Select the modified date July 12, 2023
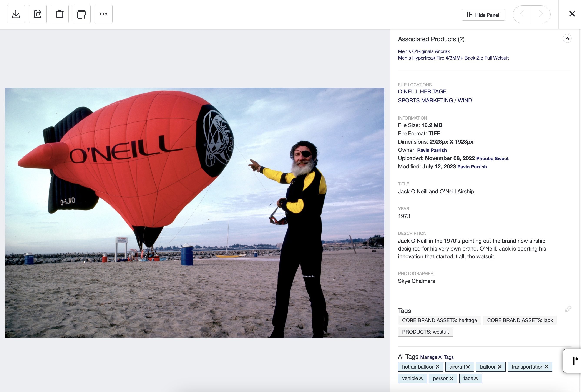Viewport: 581px width, 392px height. tap(439, 166)
